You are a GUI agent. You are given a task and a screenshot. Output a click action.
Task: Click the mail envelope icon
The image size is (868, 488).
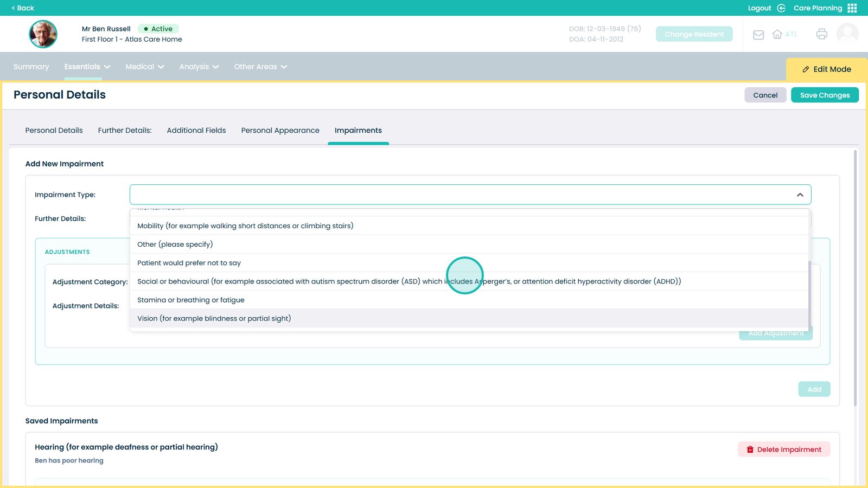point(758,35)
